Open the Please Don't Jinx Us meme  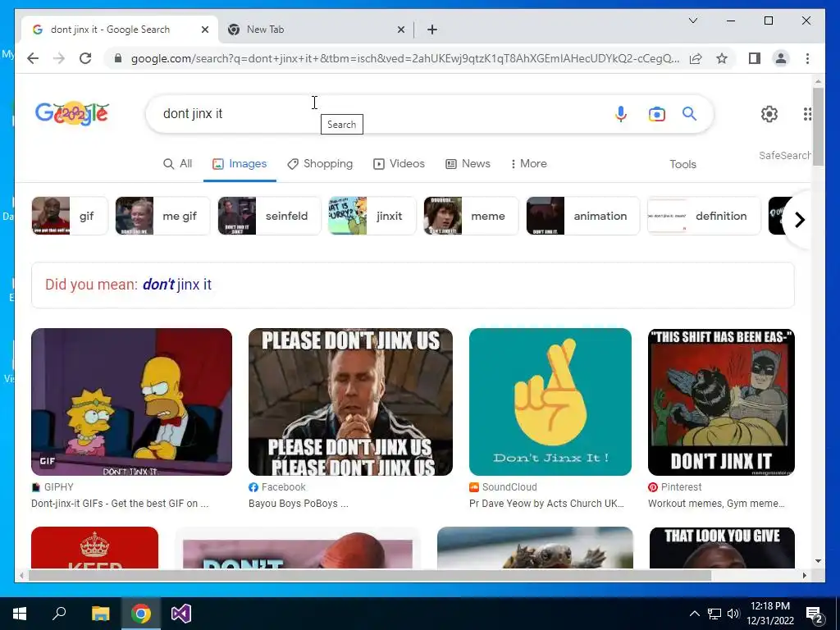[x=350, y=402]
